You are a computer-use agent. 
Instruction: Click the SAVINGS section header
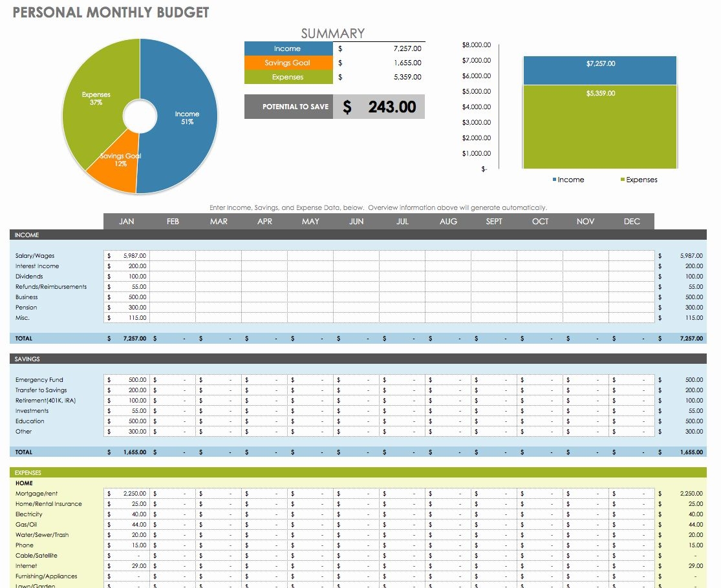(x=358, y=359)
